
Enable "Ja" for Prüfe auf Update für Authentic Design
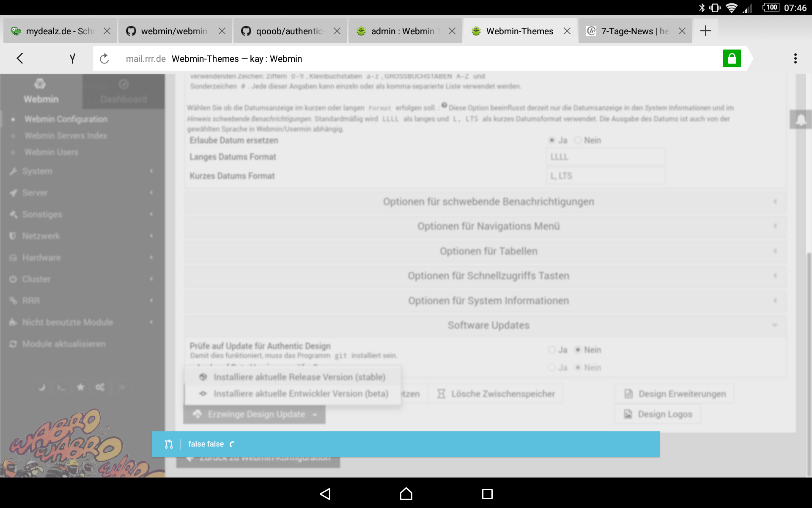551,350
